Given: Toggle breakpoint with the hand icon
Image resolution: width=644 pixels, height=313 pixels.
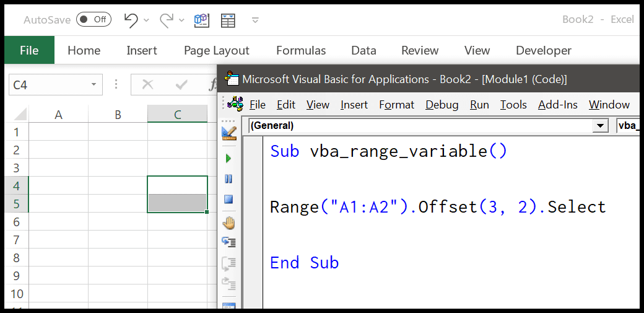Looking at the screenshot, I should (228, 223).
